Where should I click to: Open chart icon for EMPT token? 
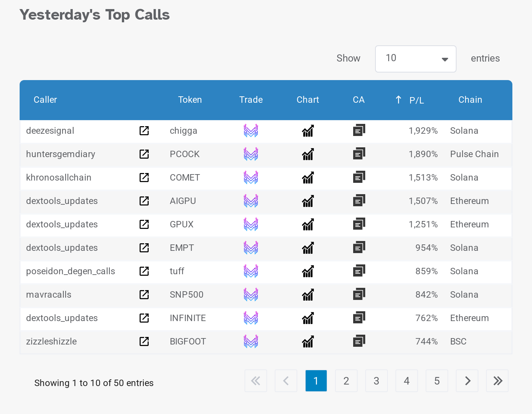pos(308,248)
